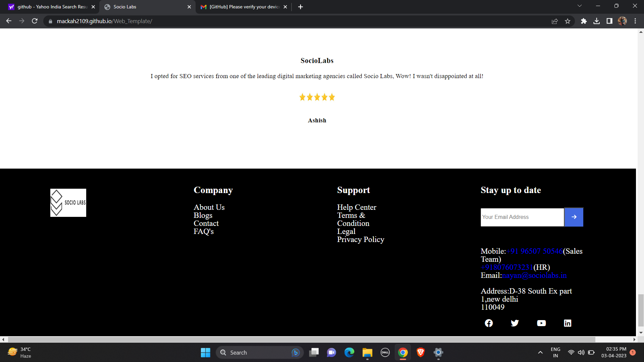The image size is (644, 362).
Task: Switch to the Socio Labs tab
Action: [x=141, y=7]
